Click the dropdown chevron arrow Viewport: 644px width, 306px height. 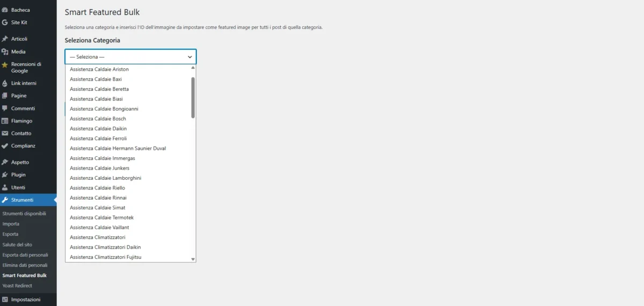click(x=190, y=57)
